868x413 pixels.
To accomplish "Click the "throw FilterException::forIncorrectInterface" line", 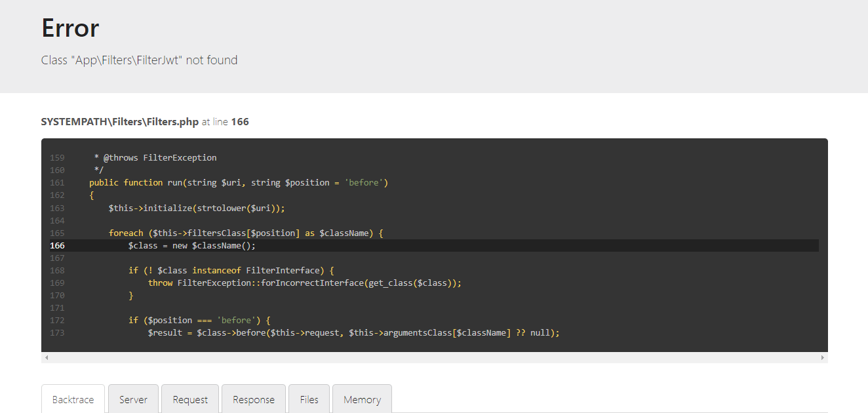I will point(305,283).
